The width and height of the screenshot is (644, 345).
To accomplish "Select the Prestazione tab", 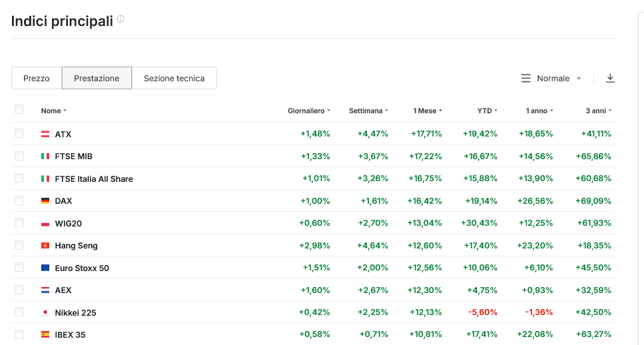I will point(97,78).
